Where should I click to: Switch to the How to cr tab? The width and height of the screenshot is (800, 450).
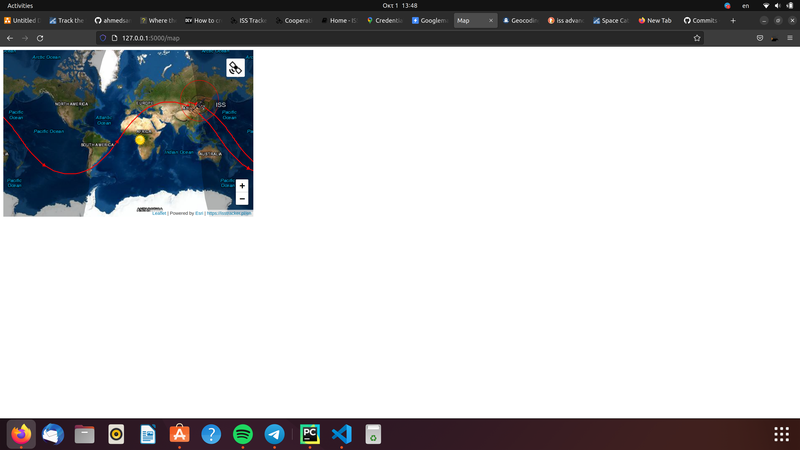203,20
